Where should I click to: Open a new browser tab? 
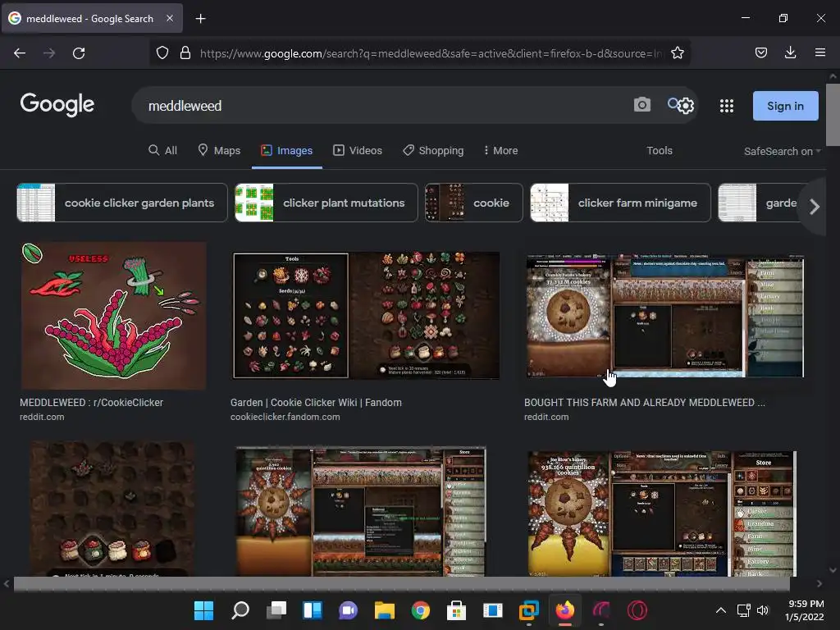(200, 19)
